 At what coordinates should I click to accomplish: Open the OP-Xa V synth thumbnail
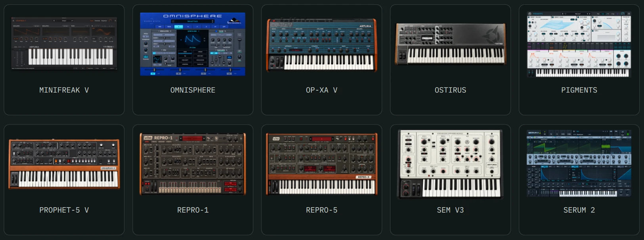(x=321, y=45)
